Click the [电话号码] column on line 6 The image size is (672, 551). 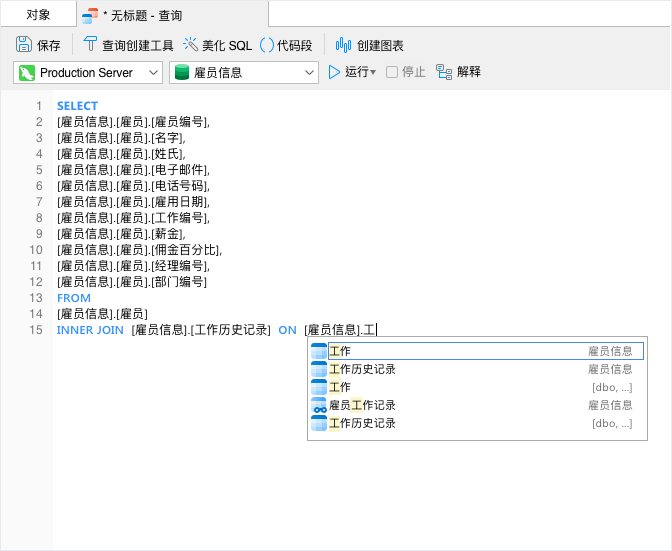click(179, 186)
